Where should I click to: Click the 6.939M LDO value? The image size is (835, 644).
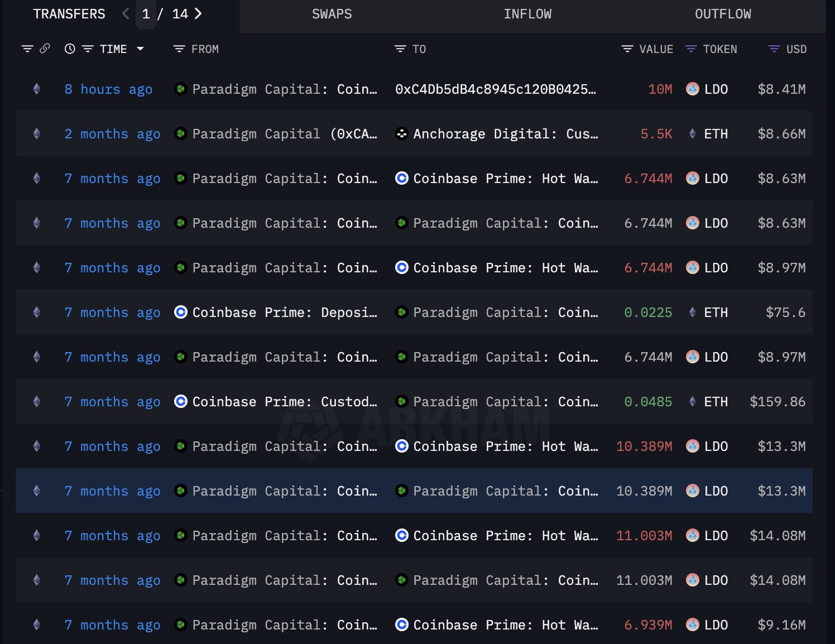click(648, 625)
